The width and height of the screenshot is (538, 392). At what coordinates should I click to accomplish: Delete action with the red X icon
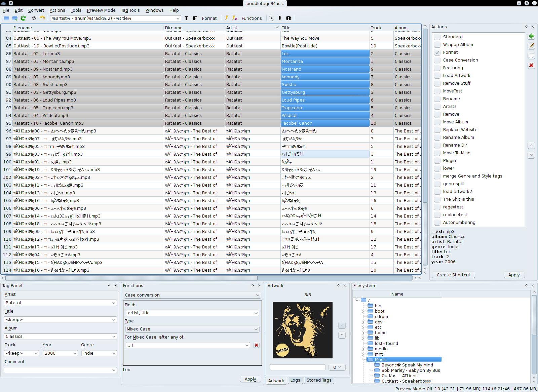(x=531, y=65)
